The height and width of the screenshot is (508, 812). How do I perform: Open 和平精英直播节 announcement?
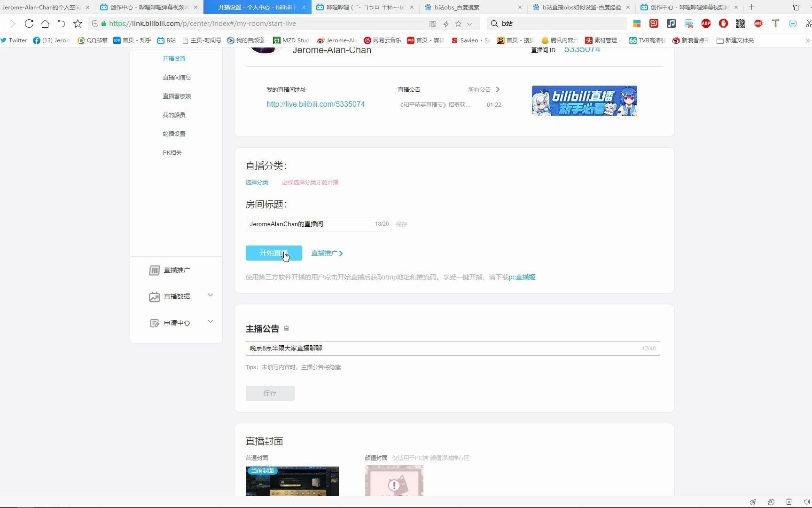pyautogui.click(x=435, y=105)
